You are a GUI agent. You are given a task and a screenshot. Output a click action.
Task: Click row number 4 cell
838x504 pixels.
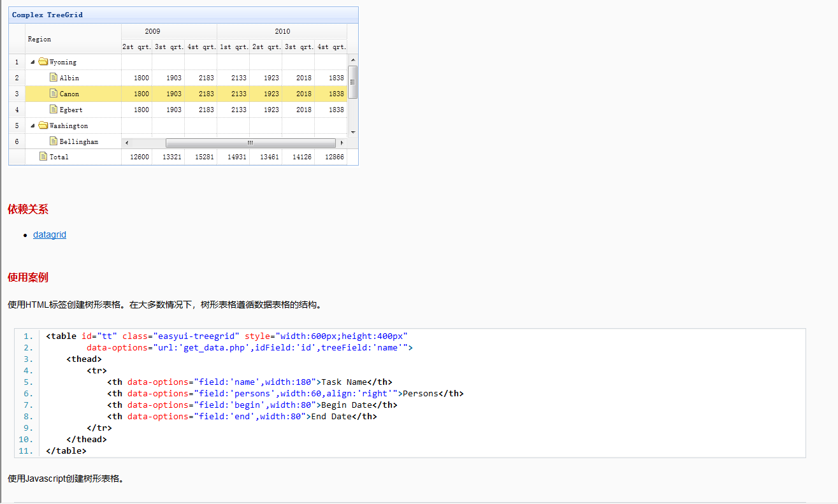tap(17, 110)
